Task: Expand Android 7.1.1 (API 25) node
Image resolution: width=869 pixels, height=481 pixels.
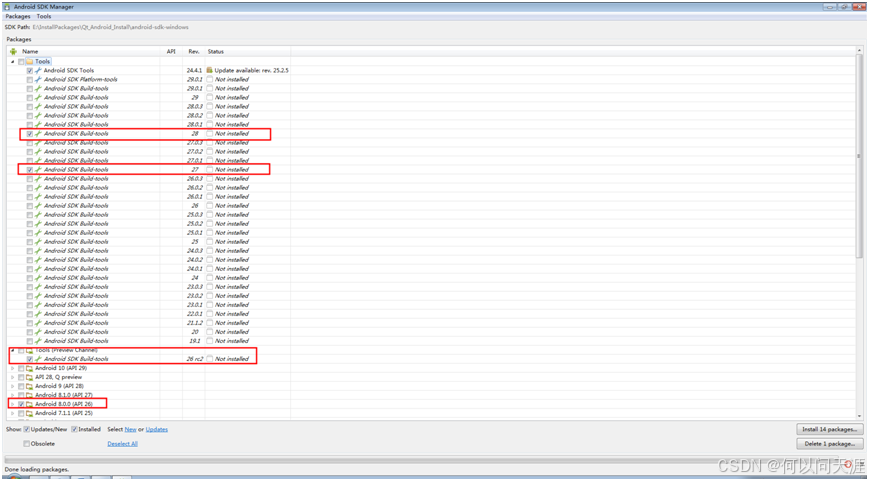Action: click(x=13, y=413)
